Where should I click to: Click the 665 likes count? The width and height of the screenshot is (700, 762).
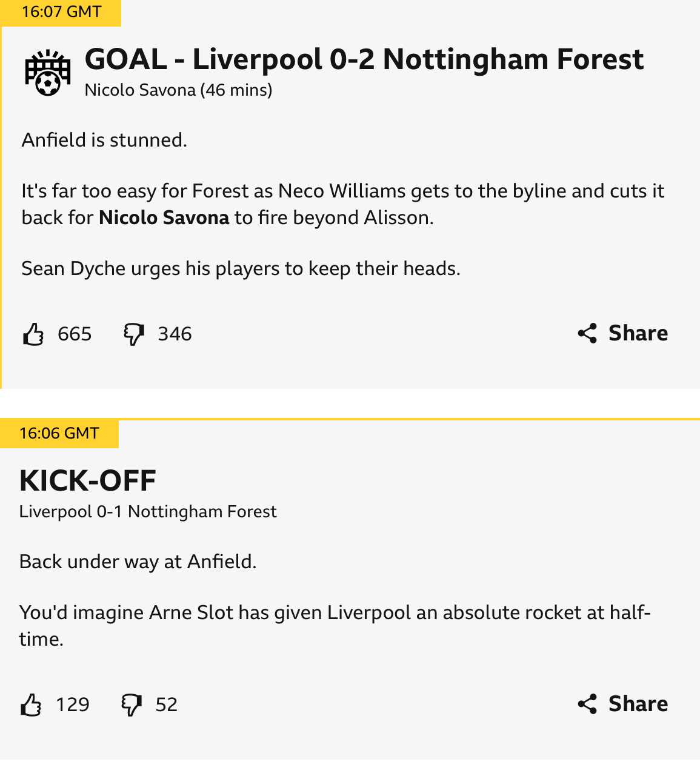pos(75,334)
